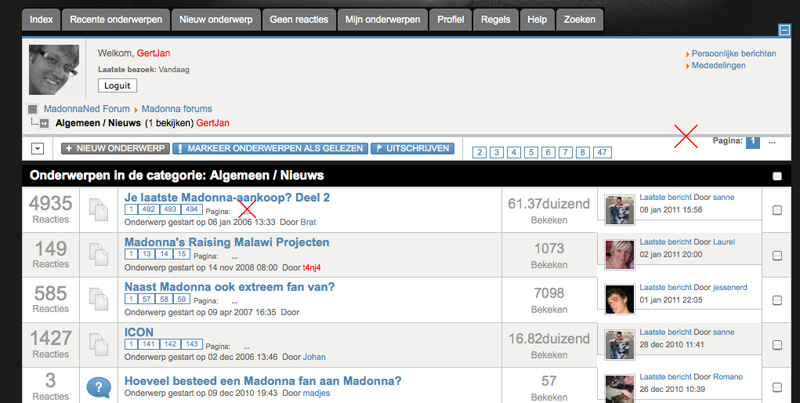
Task: Open the Mededelingen link
Action: point(718,65)
